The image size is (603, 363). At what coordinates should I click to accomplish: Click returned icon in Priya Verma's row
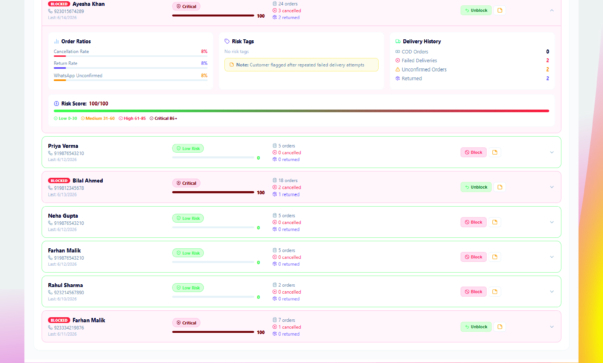[x=275, y=159]
